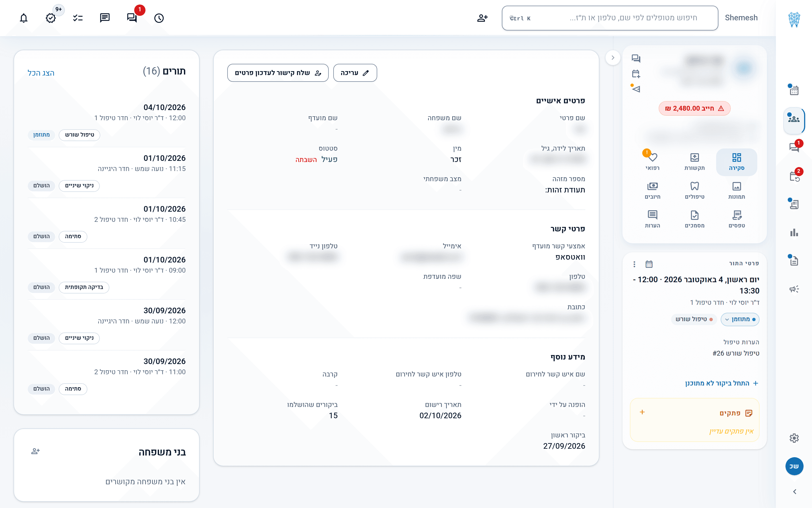Click the send message icon on patient card

click(636, 89)
